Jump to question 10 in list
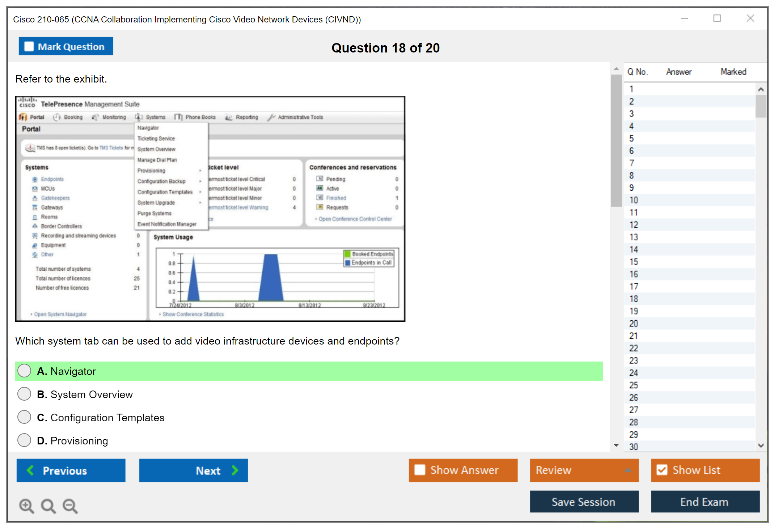 tap(634, 200)
